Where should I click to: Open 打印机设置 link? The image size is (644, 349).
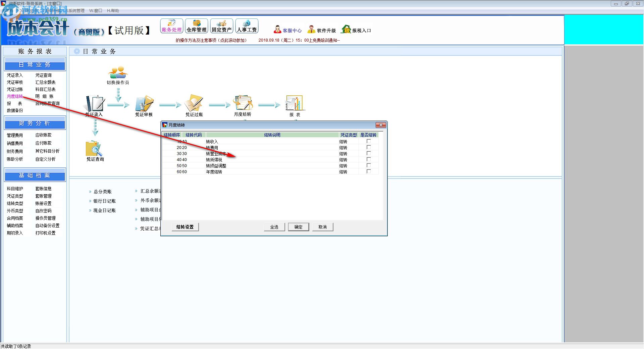[x=45, y=233]
